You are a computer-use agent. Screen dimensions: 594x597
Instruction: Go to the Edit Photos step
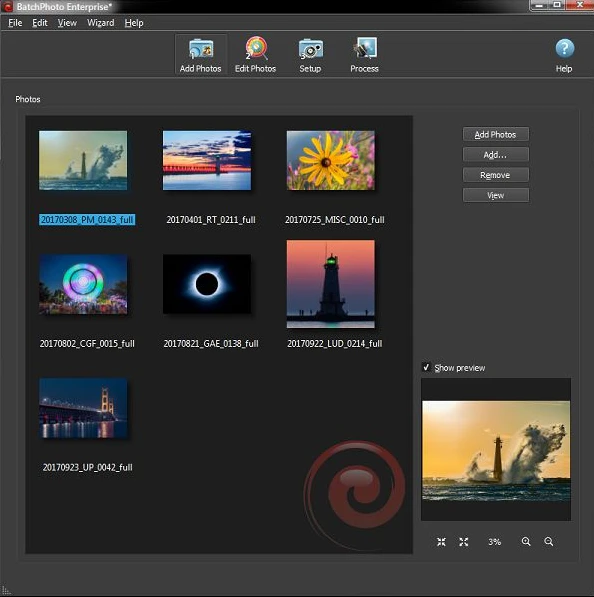click(x=255, y=54)
